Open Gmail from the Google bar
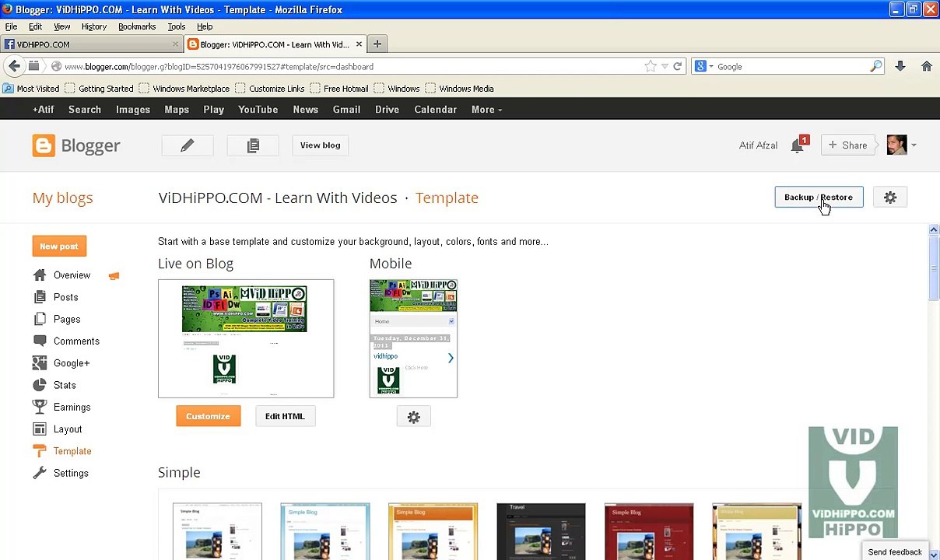This screenshot has width=940, height=560. (x=346, y=110)
